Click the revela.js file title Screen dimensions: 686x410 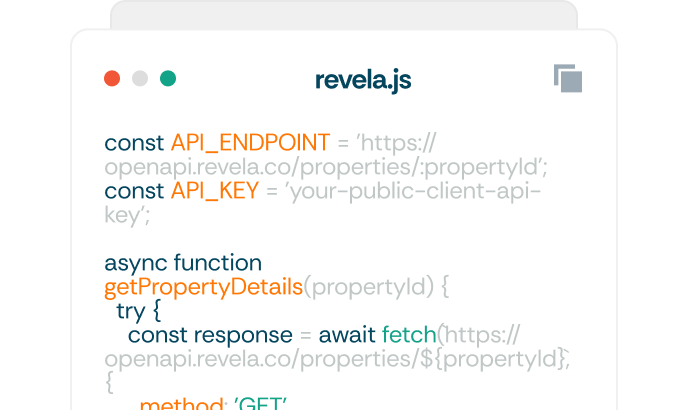363,81
